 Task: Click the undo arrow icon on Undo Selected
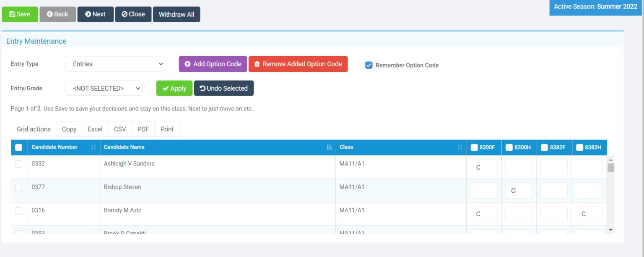point(204,88)
